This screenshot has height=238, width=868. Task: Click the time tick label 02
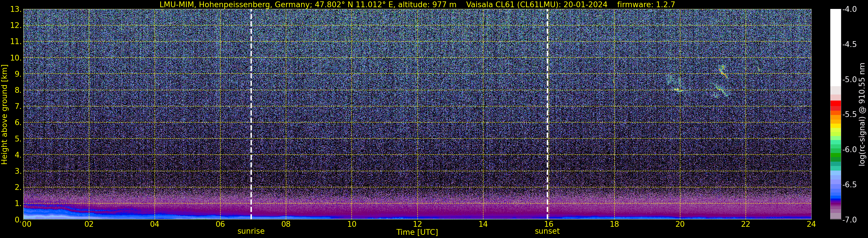[89, 224]
